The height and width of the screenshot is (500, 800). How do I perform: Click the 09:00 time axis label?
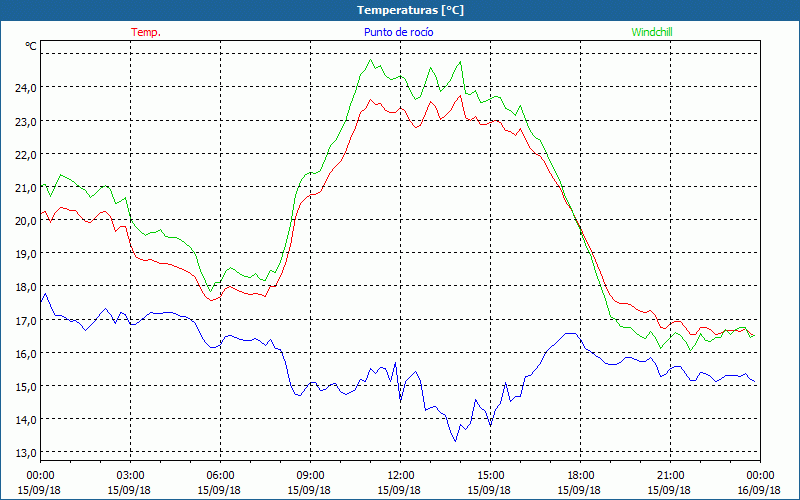pos(310,476)
